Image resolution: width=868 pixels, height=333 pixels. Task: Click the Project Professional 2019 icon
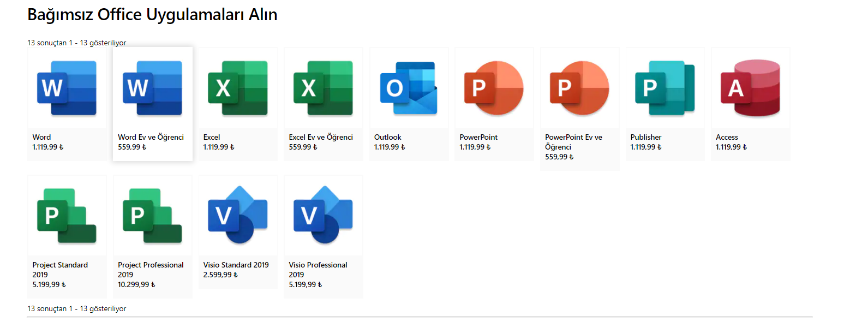[152, 216]
